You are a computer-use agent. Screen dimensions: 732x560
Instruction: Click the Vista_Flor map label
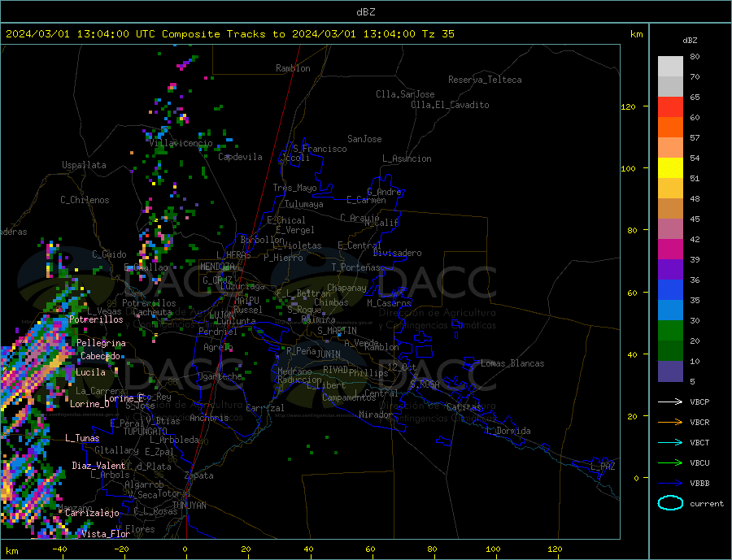coord(106,534)
